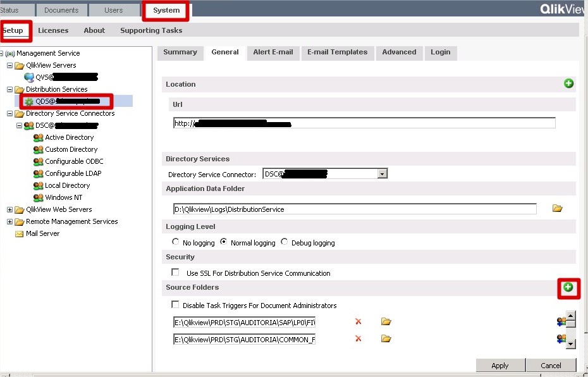588x377 pixels.
Task: Click the Remote Management Services folder icon
Action: point(19,221)
